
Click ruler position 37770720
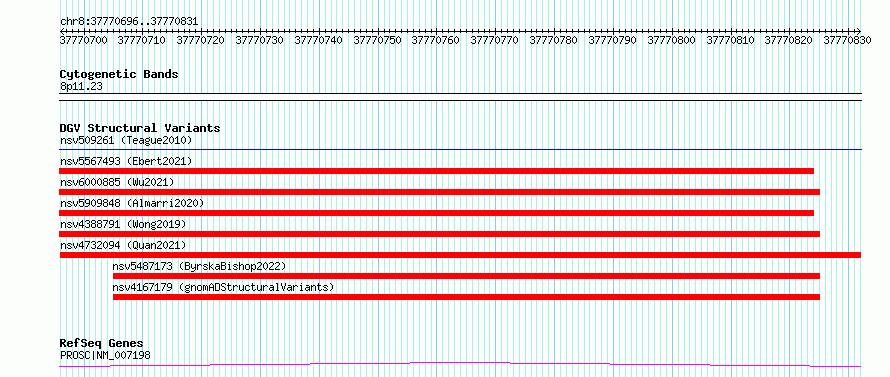point(200,40)
